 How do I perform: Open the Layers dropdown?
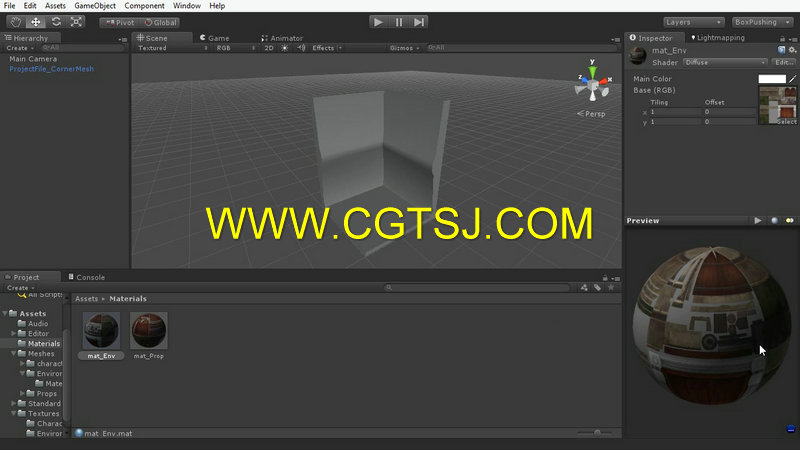[x=693, y=22]
